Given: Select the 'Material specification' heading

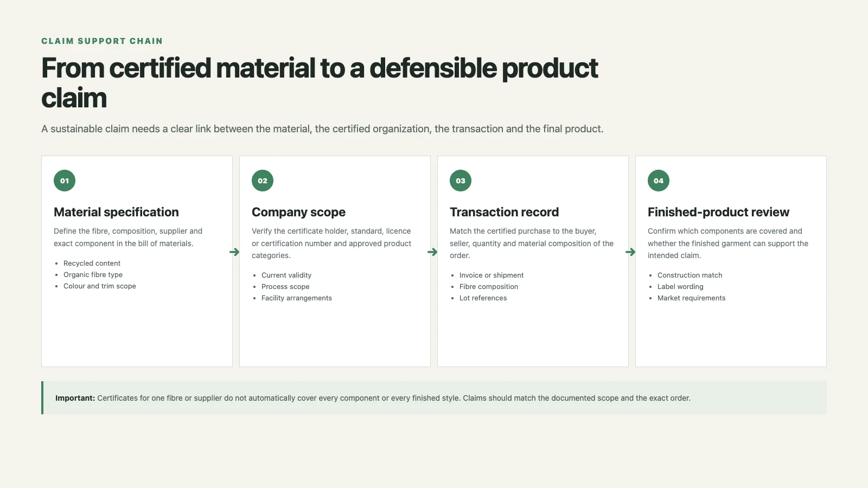Looking at the screenshot, I should (116, 212).
